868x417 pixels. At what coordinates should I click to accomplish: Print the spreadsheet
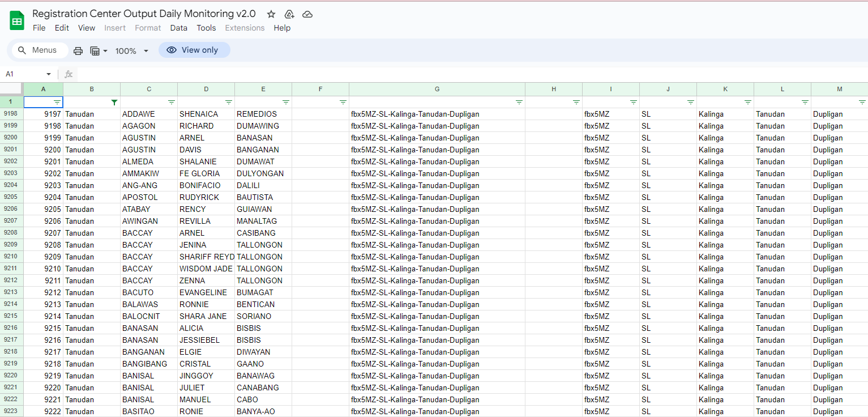click(x=78, y=51)
